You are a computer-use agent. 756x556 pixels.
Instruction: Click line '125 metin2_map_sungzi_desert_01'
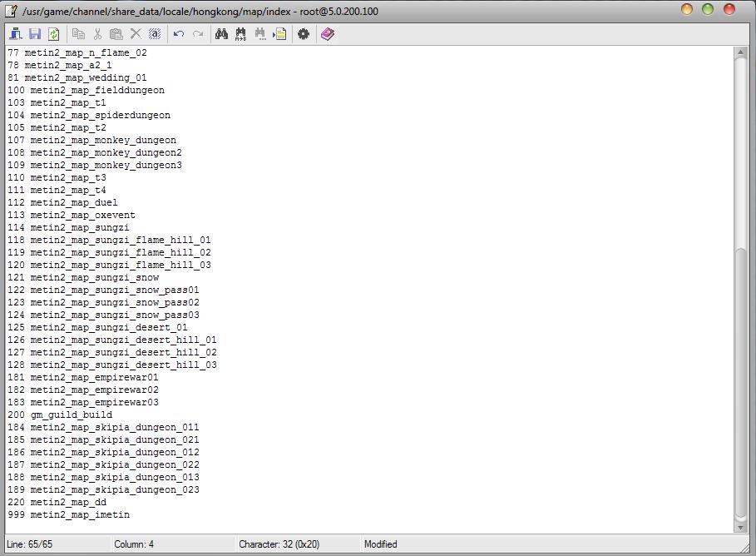pos(97,328)
